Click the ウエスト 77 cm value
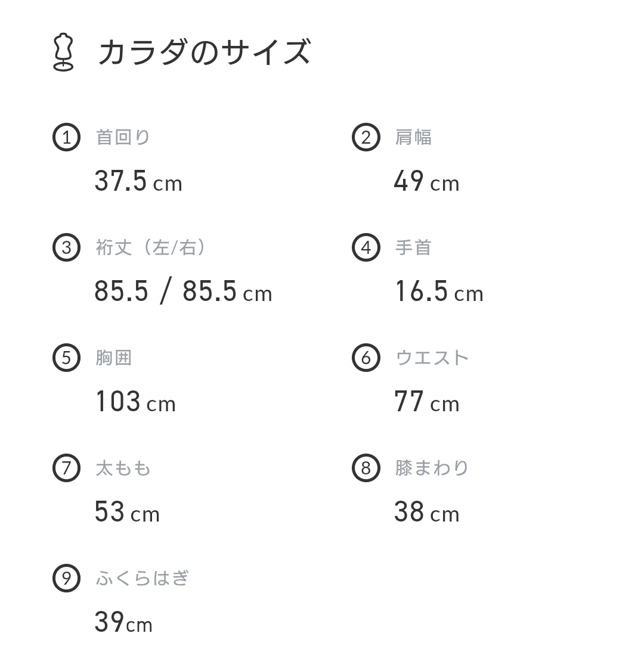Screen dimensions: 644x661 [x=426, y=402]
